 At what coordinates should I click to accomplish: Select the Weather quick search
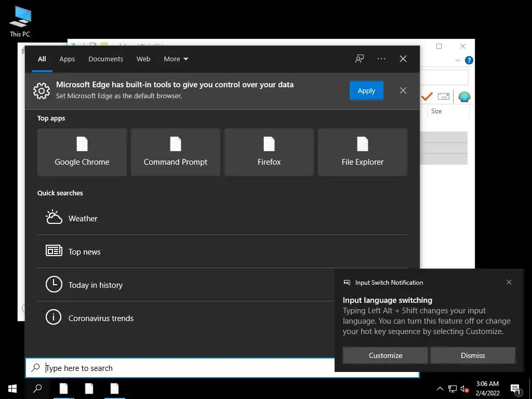coord(222,218)
